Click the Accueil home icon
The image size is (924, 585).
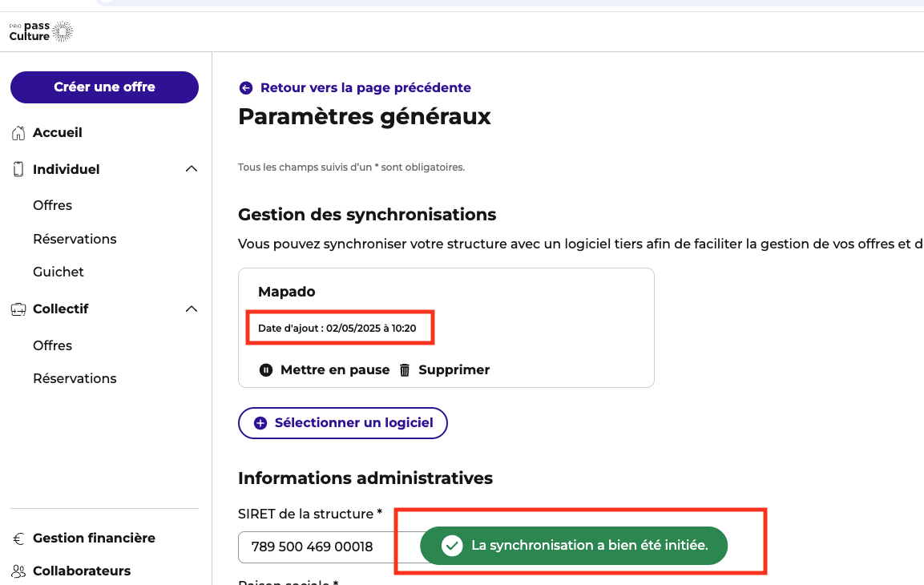pos(18,133)
